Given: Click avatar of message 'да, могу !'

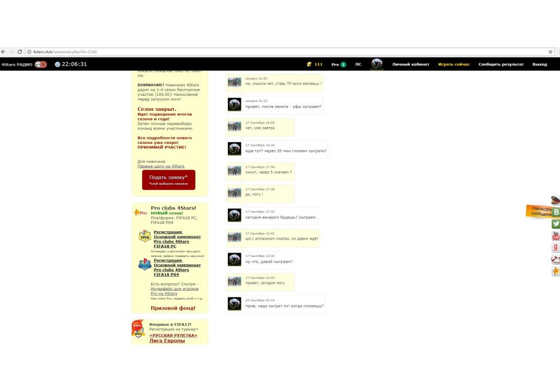Looking at the screenshot, I should tap(234, 193).
